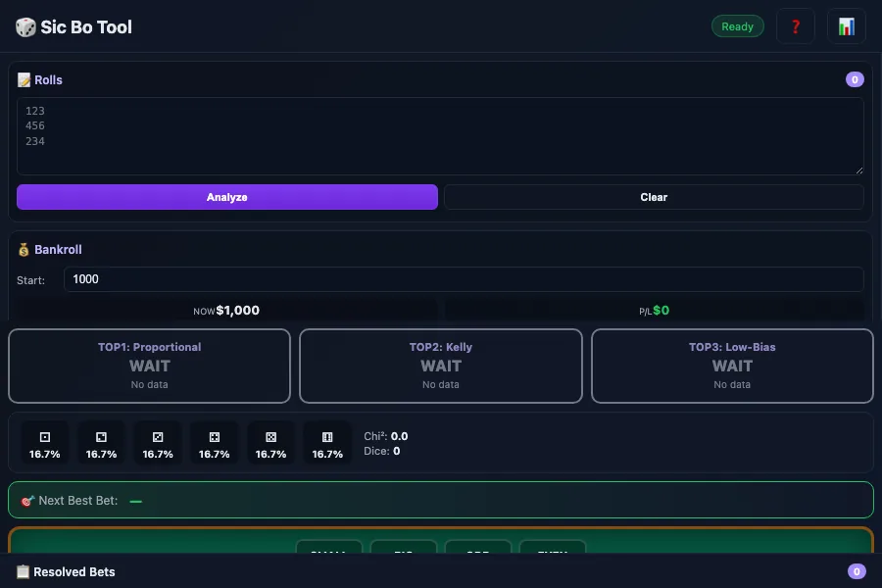
Task: Click the Next Best Bet target icon
Action: click(x=27, y=500)
